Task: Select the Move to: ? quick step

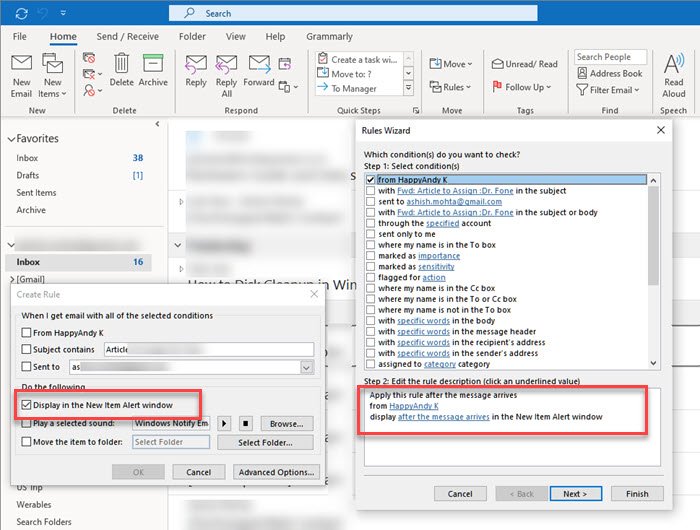Action: 359,74
